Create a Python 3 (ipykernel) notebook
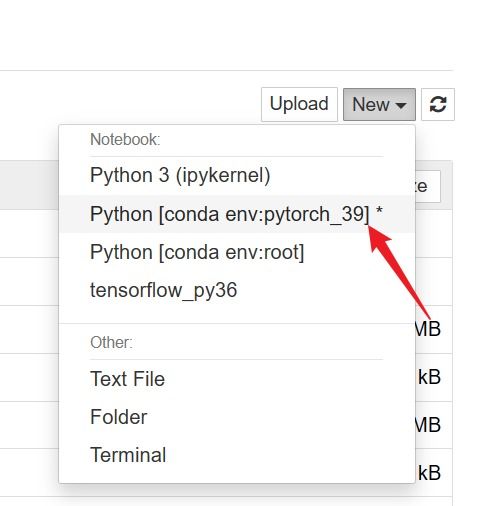The height and width of the screenshot is (506, 497). click(x=237, y=176)
